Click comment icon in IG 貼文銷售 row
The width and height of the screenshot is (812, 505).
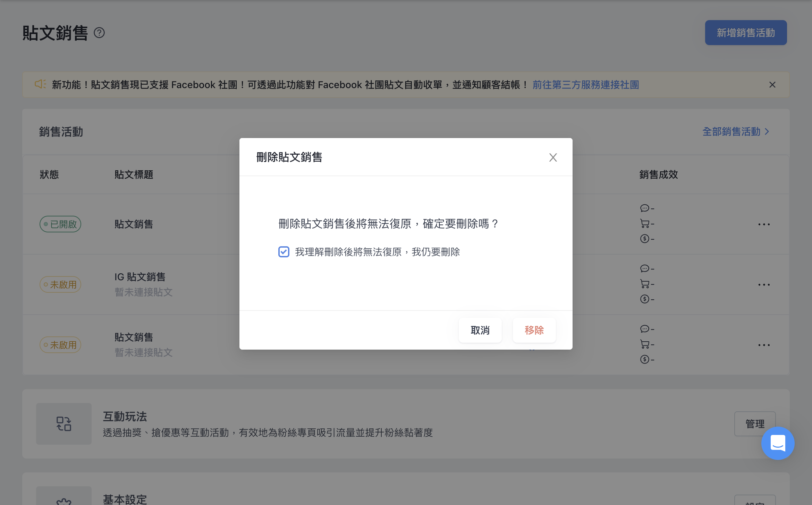tap(645, 268)
